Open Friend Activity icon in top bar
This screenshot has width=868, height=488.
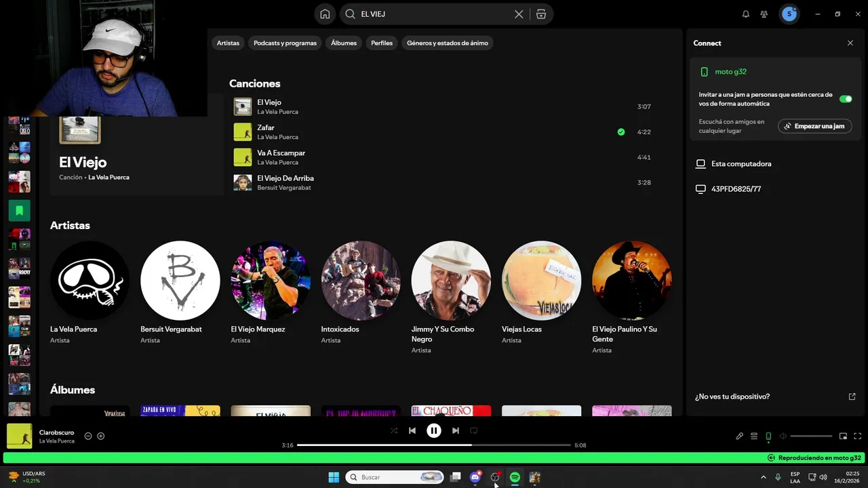tap(764, 14)
